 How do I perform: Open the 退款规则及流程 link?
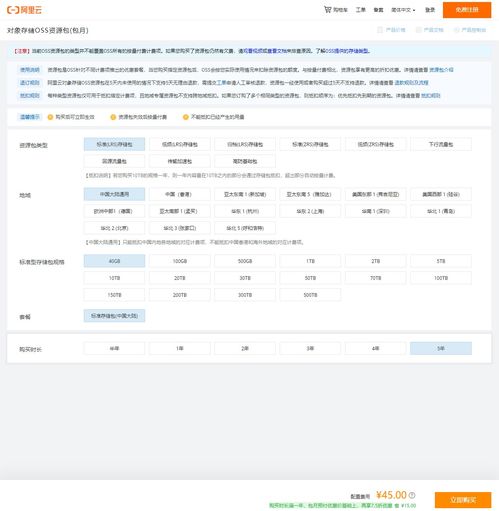(x=411, y=82)
